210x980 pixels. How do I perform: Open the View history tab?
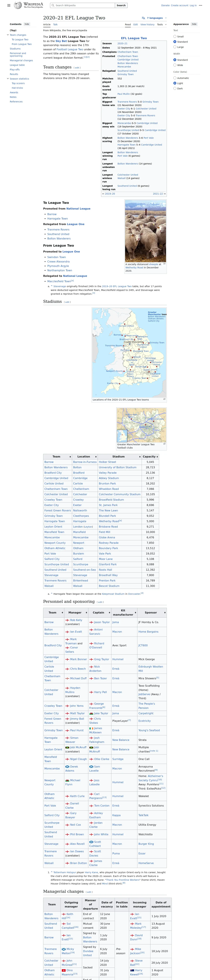[x=148, y=24]
